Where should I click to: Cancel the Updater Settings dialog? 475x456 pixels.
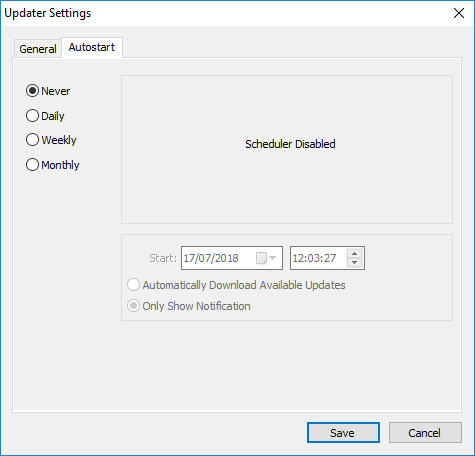(x=425, y=433)
